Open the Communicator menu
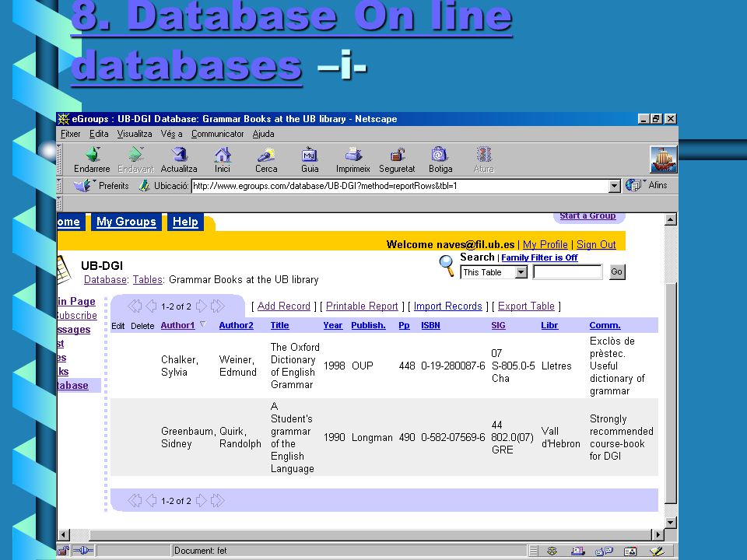This screenshot has height=560, width=747. pos(218,134)
